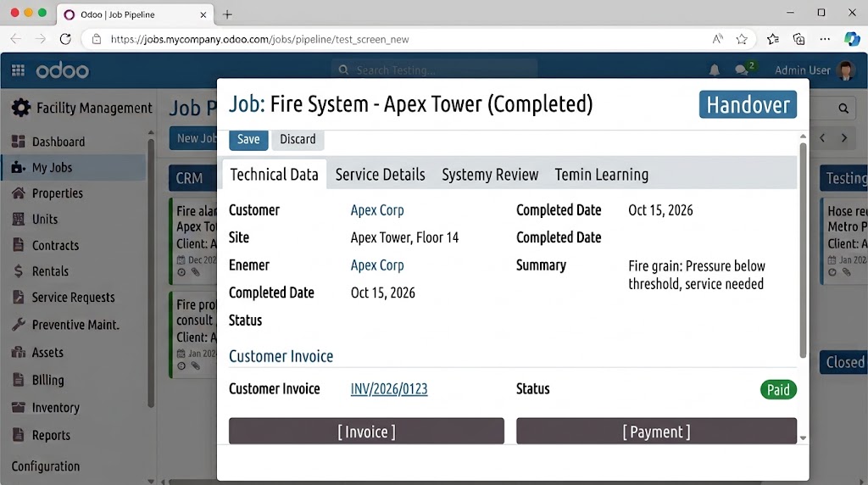
Task: Open browser collections icon
Action: [798, 39]
